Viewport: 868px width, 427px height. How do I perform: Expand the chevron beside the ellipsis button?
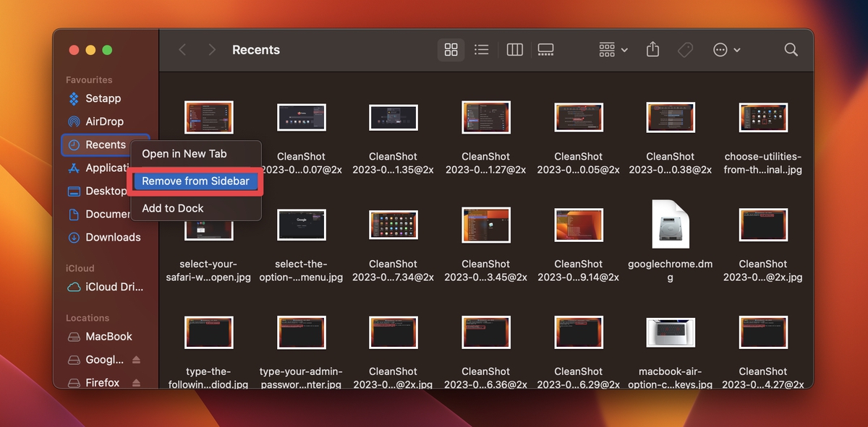pyautogui.click(x=736, y=50)
